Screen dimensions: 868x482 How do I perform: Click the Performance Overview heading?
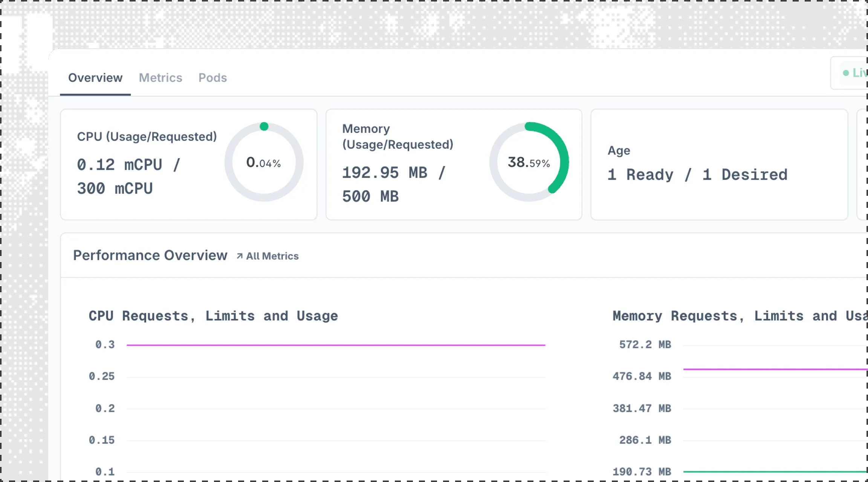pos(150,255)
